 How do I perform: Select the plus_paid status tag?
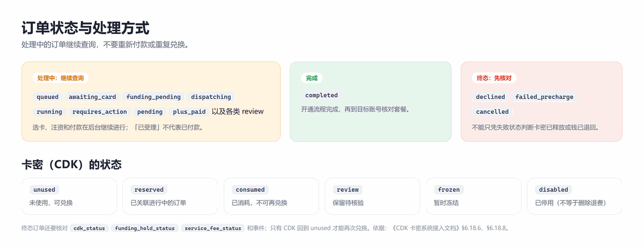click(x=189, y=112)
